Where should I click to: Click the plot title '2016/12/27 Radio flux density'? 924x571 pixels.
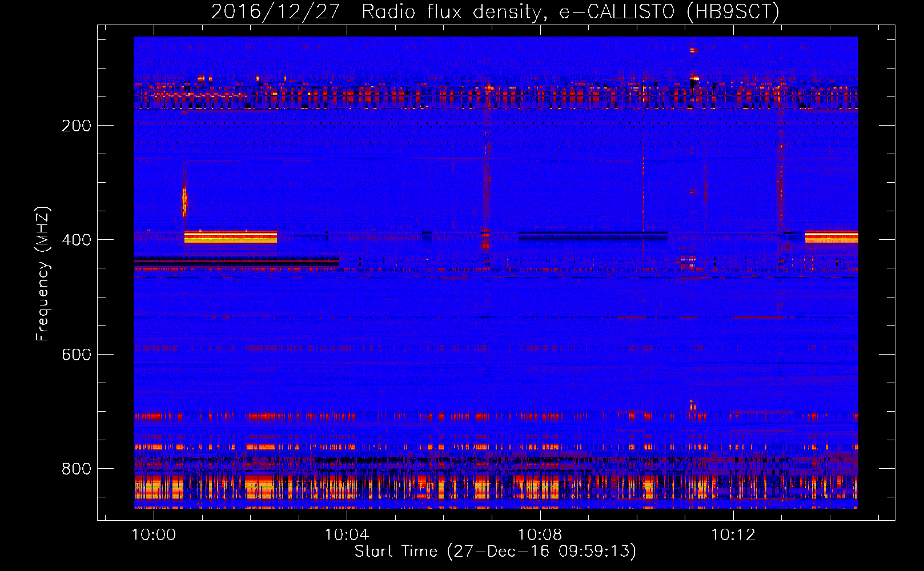pyautogui.click(x=495, y=11)
